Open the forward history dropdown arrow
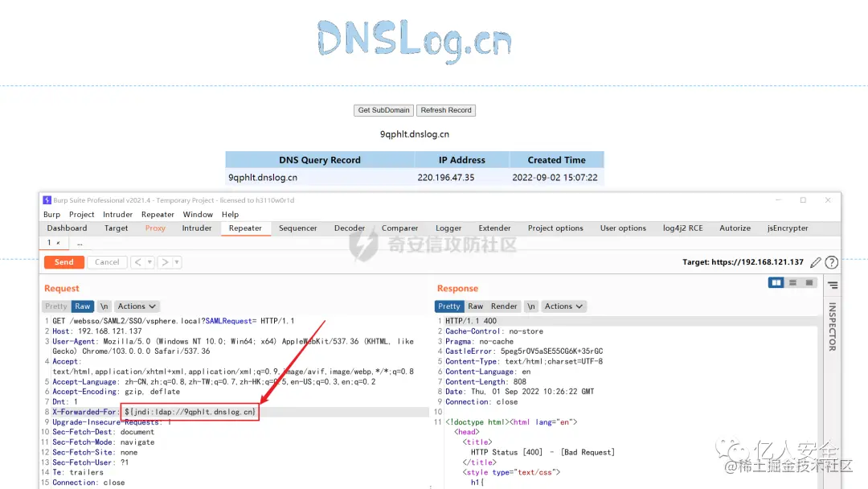 pos(177,262)
